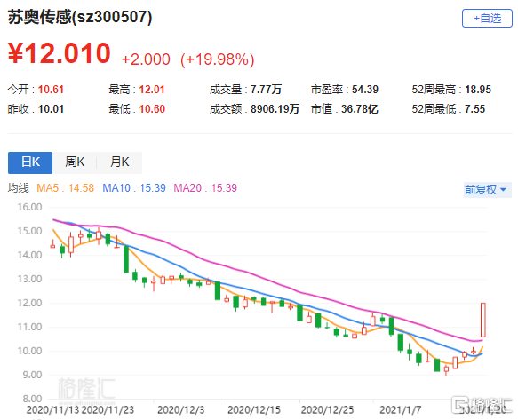
Task: Click the MA10 : 15.39 legend
Action: 134,188
